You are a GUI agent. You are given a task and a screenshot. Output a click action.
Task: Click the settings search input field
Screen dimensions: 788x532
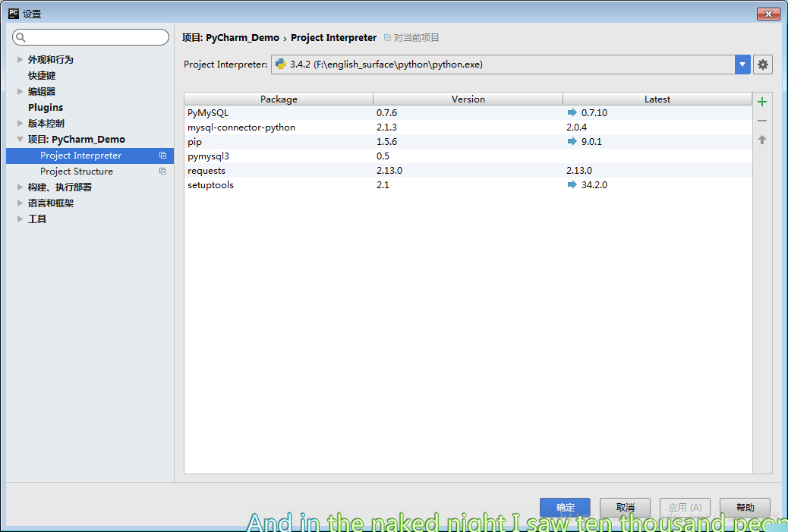(90, 37)
